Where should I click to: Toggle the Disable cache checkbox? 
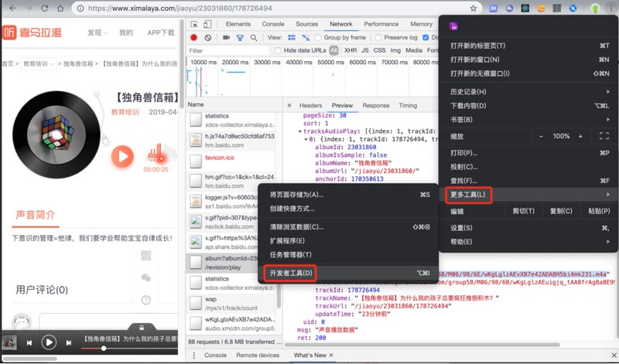tap(426, 37)
